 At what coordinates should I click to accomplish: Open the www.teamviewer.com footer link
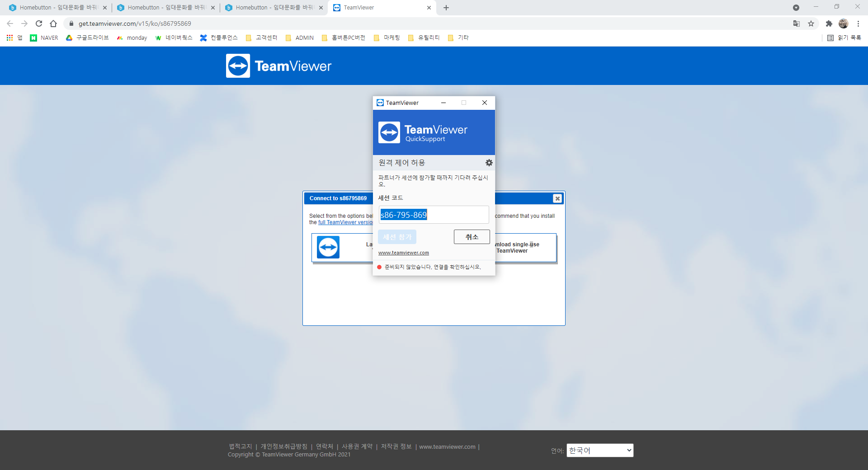(x=447, y=446)
